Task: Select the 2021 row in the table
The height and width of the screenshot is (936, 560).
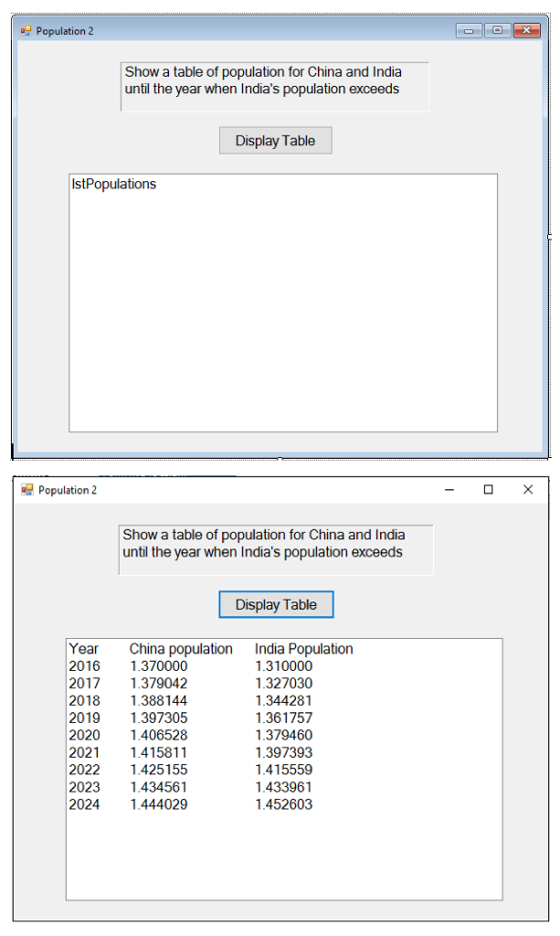Action: tap(284, 753)
